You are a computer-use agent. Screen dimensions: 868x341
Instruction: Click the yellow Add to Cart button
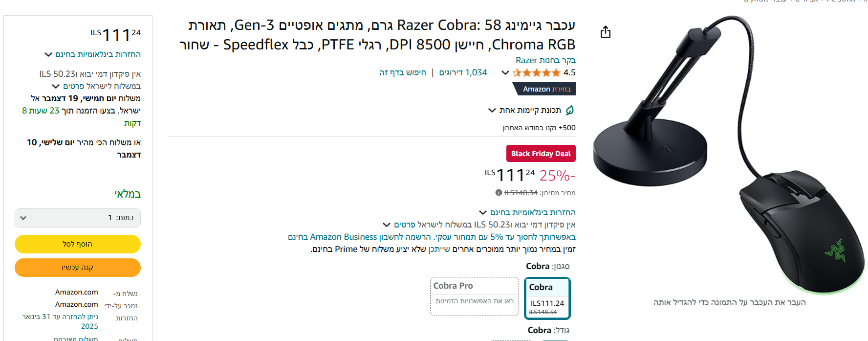pos(78,244)
